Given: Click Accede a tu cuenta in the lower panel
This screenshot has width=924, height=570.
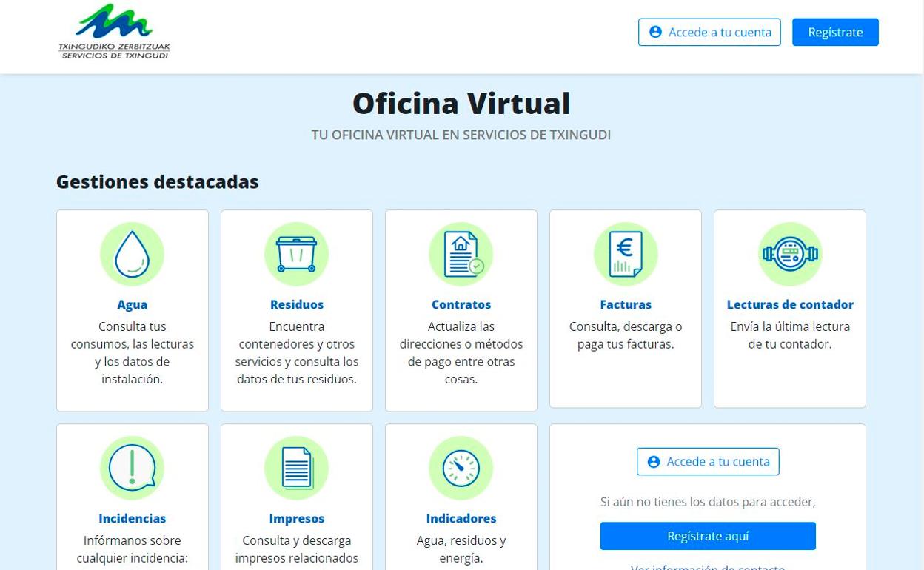Looking at the screenshot, I should [708, 461].
